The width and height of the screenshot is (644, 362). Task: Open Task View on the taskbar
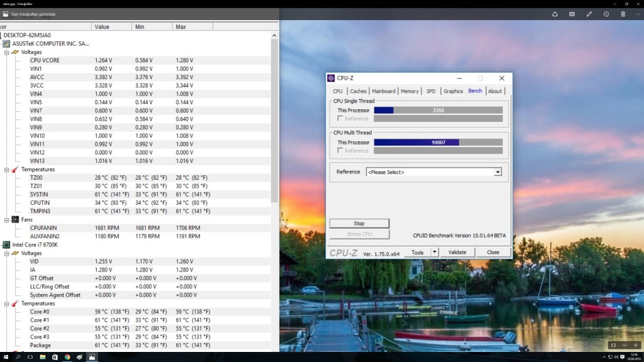(x=30, y=357)
